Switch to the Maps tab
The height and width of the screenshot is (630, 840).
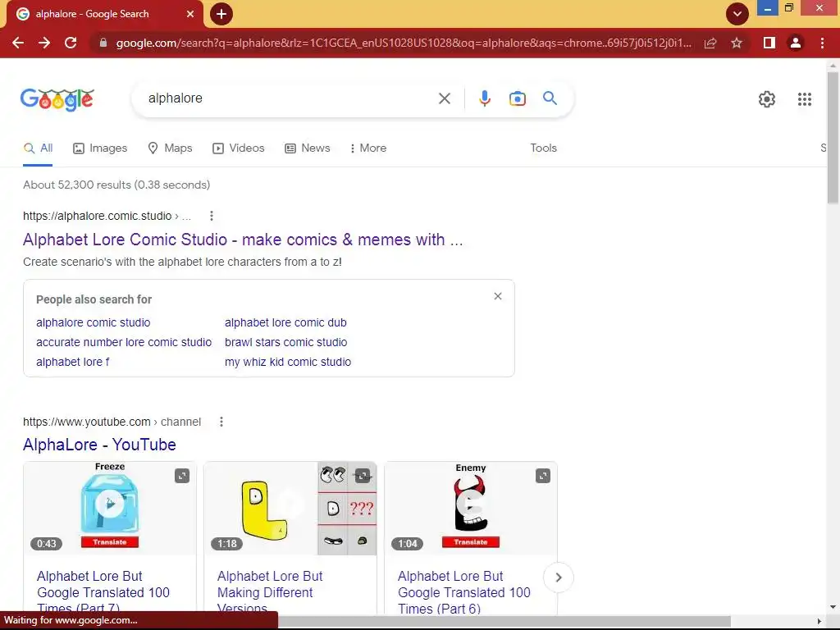(170, 148)
